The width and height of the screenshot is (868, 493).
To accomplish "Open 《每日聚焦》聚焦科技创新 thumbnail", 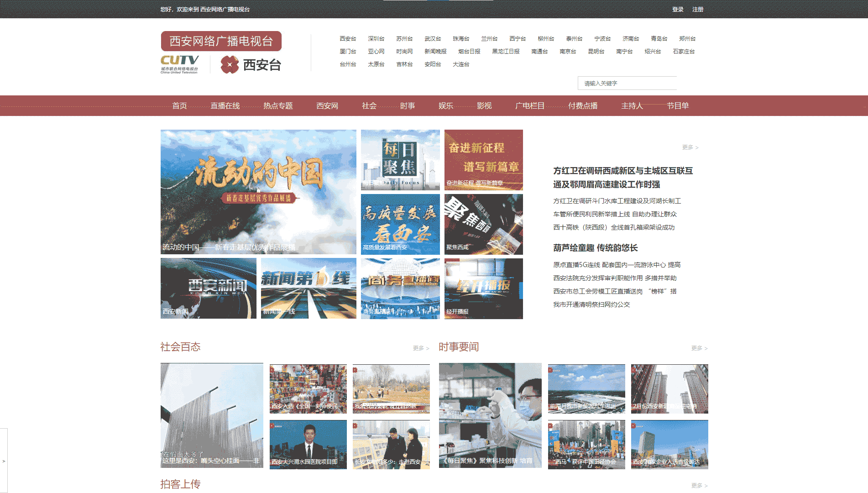I will coord(490,415).
